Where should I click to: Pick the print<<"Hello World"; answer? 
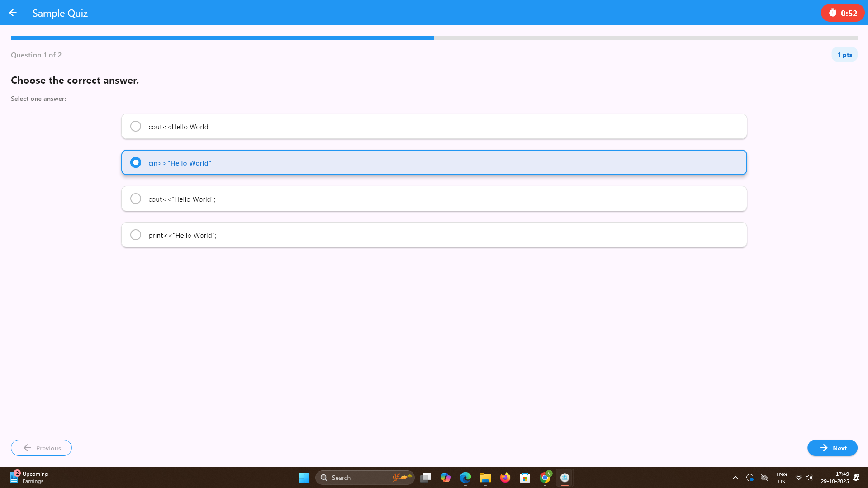[x=433, y=235]
